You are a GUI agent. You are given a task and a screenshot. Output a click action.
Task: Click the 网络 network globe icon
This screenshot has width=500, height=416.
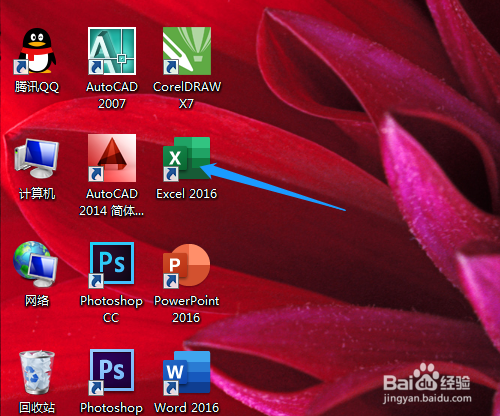click(36, 265)
